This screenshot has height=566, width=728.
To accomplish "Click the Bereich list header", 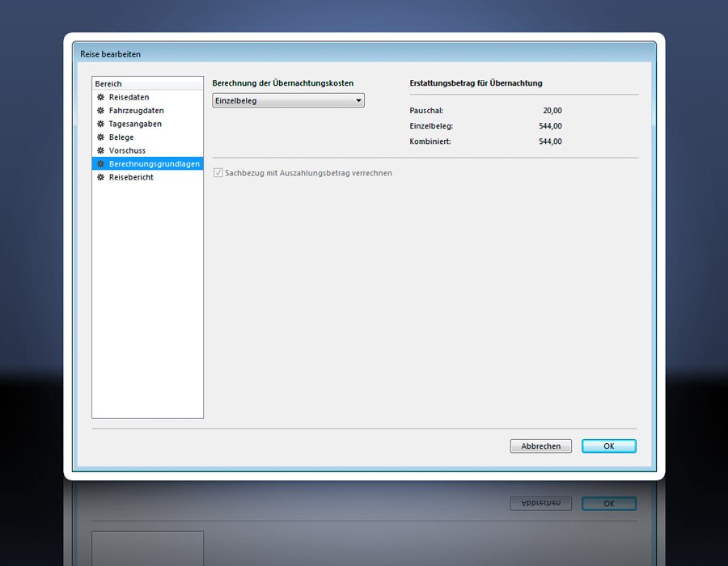I will click(x=148, y=83).
